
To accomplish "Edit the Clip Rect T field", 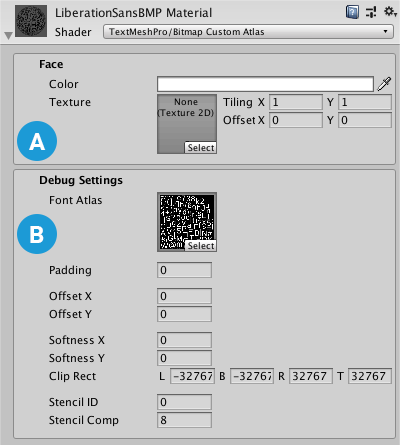I will pos(370,376).
